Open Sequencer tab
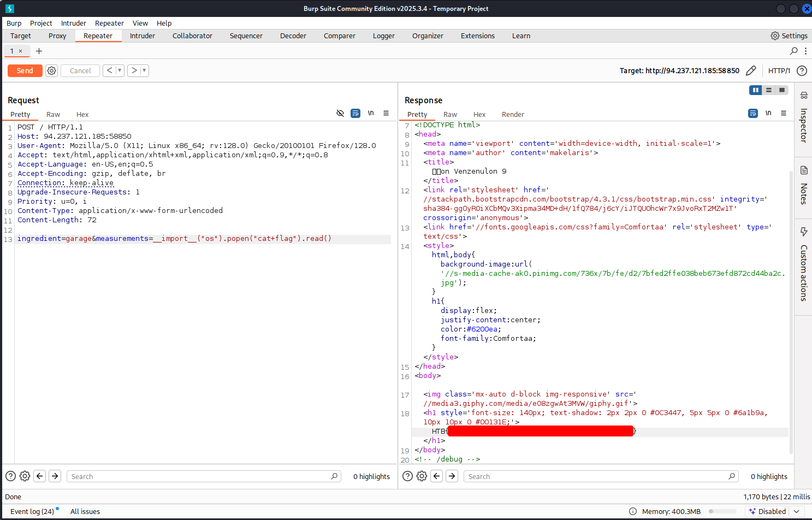The width and height of the screenshot is (812, 520). pos(246,36)
